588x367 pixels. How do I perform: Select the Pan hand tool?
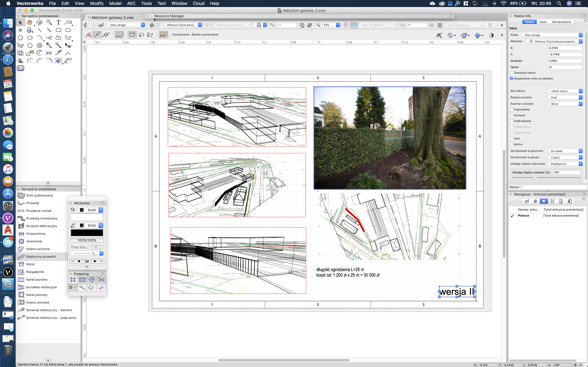click(30, 23)
